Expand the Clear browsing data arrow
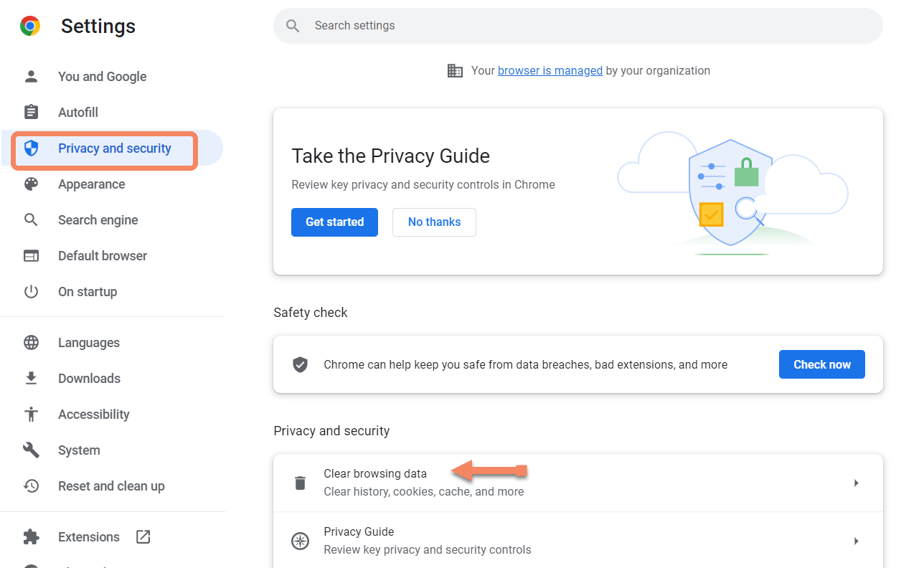 pos(856,483)
